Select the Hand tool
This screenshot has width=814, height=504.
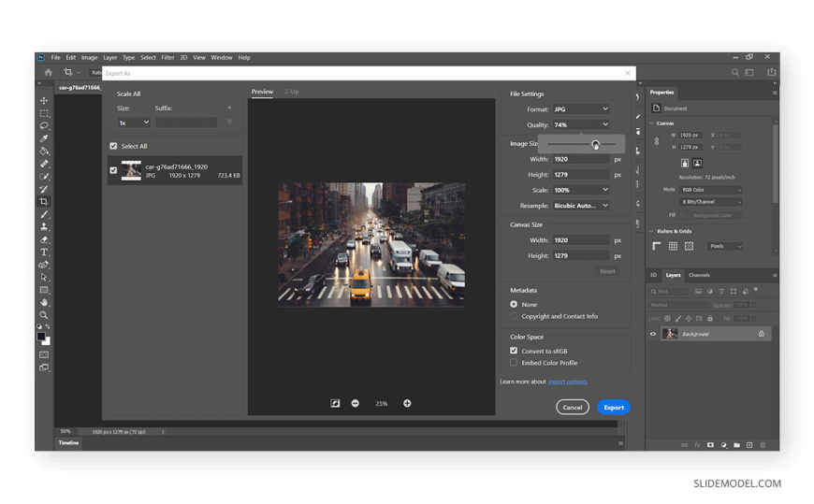44,303
